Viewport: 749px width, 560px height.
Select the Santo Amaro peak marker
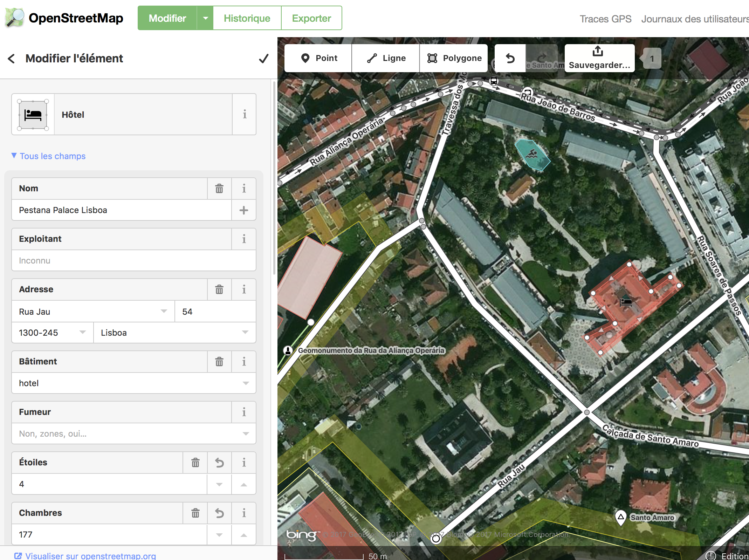click(x=620, y=517)
